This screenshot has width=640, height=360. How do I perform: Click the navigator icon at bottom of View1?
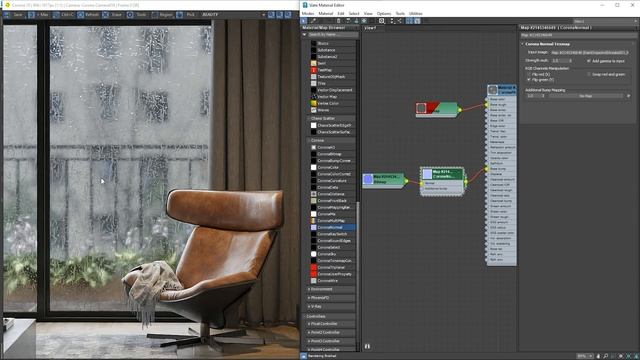click(367, 346)
